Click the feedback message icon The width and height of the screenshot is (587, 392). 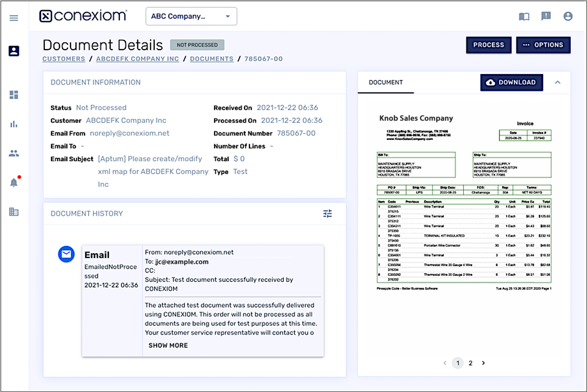[546, 16]
